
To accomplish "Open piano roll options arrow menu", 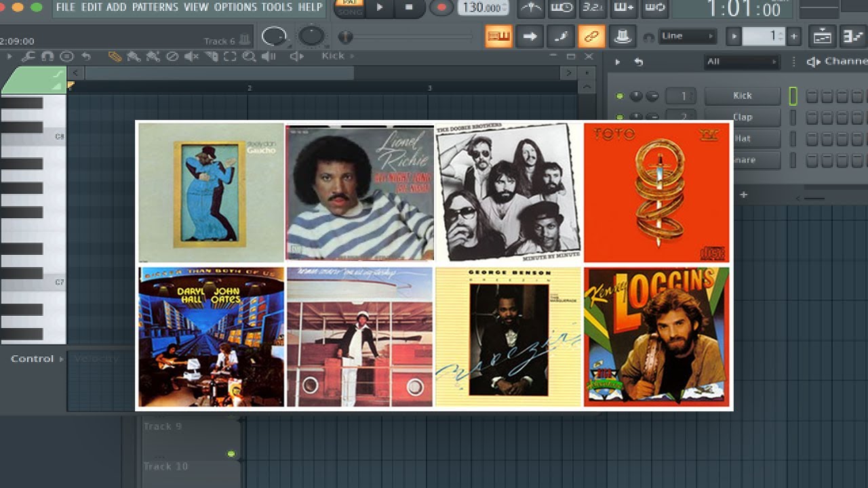I will click(x=9, y=57).
